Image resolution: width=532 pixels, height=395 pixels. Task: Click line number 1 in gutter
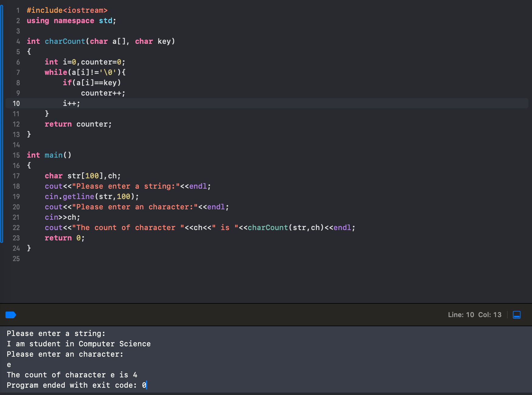(18, 10)
